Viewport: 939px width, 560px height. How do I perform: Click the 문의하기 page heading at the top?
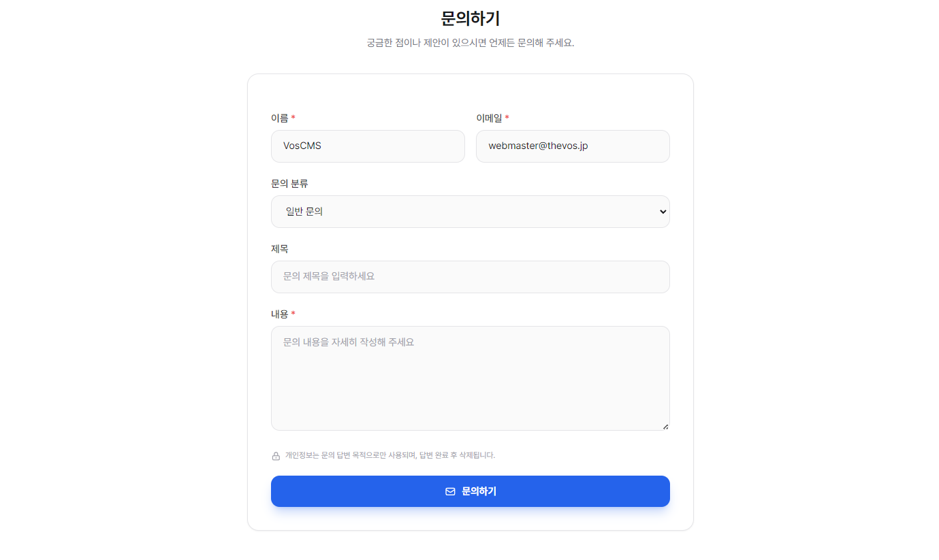(x=471, y=18)
